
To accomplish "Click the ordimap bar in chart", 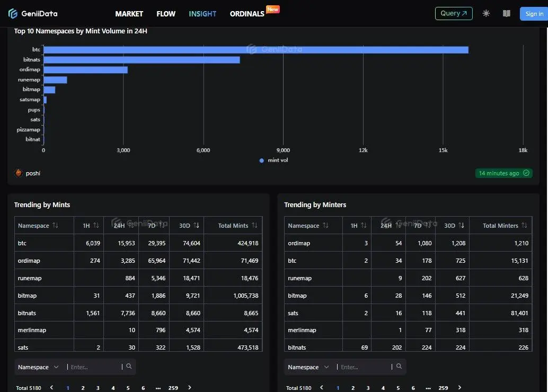I will click(x=86, y=70).
